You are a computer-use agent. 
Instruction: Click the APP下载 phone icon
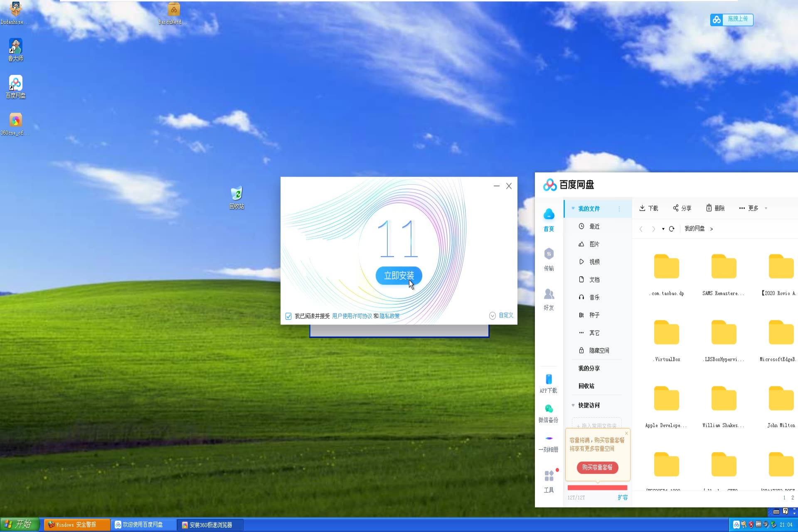click(x=549, y=384)
